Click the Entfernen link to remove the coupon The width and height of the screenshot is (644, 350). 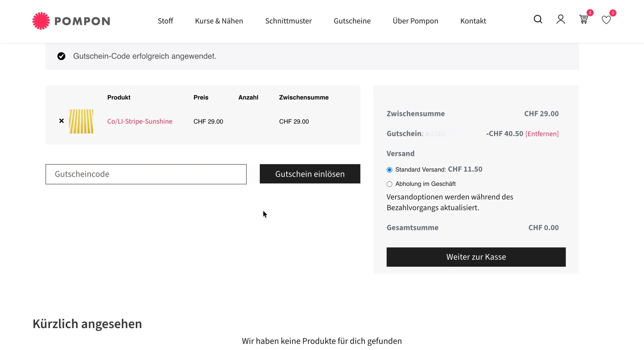(x=542, y=134)
